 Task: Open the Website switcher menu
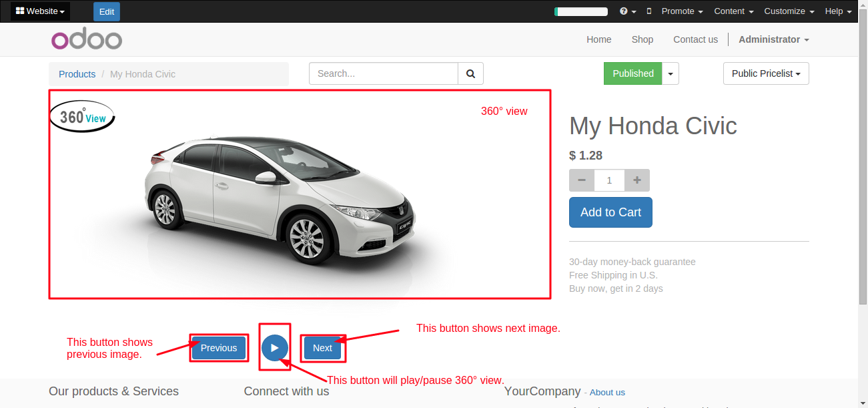click(x=40, y=11)
